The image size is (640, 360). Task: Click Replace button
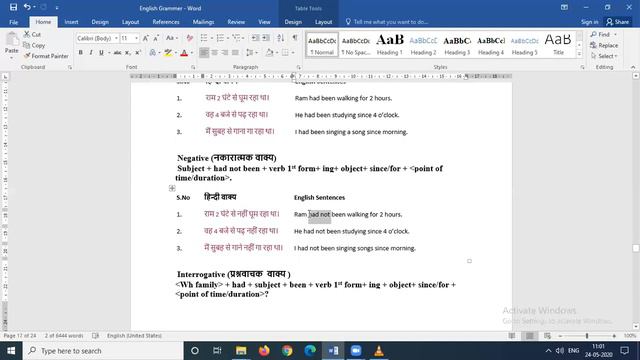coord(604,45)
